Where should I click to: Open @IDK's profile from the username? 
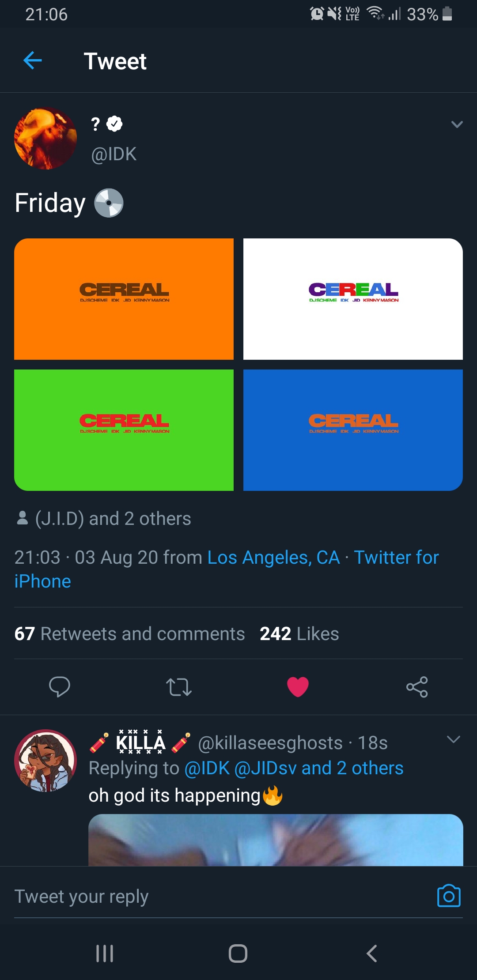click(x=114, y=154)
